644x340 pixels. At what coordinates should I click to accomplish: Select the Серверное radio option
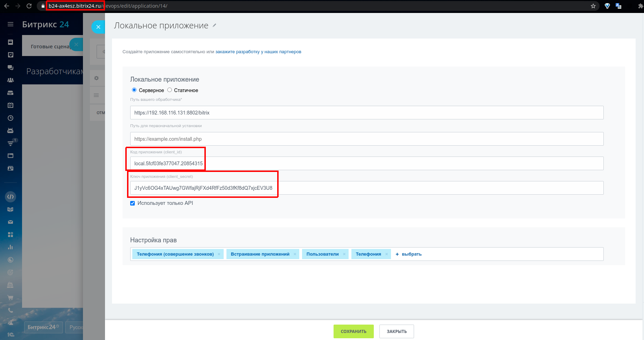pyautogui.click(x=134, y=90)
